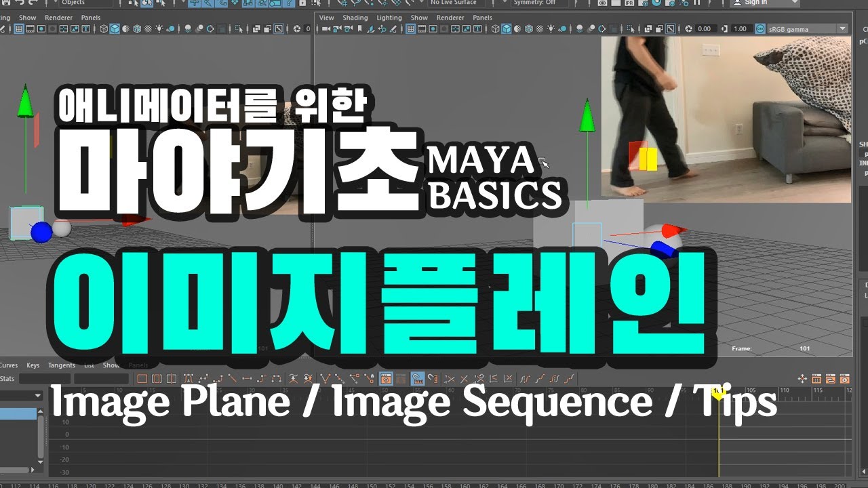This screenshot has width=868, height=488.
Task: Toggle the grid icon in the right viewport toolbar
Action: [x=411, y=29]
